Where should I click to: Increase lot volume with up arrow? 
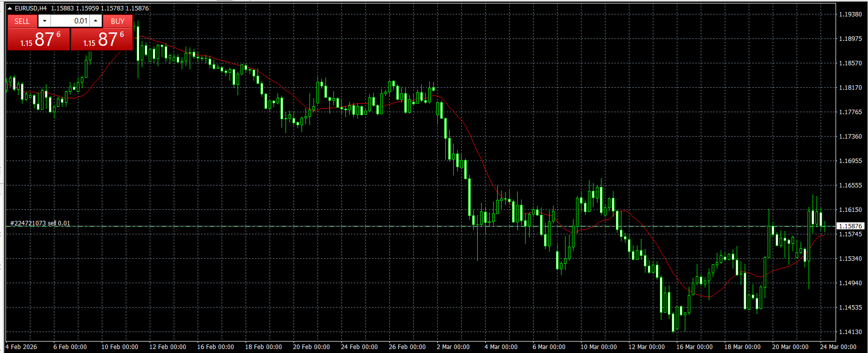[96, 21]
